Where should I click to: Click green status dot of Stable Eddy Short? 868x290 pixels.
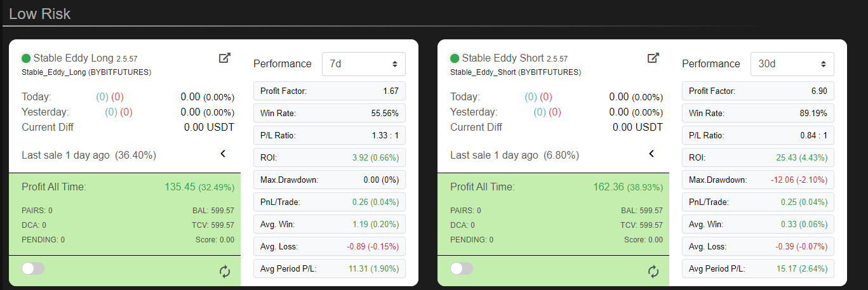455,58
